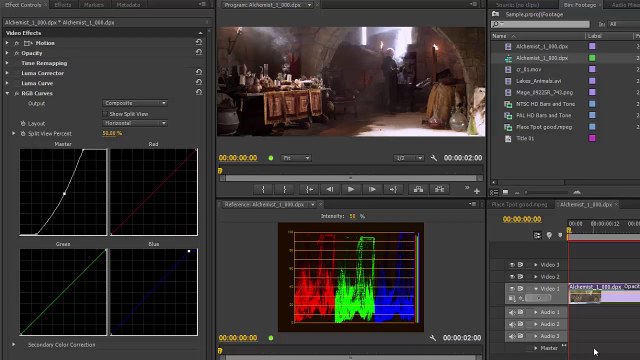Screen dimensions: 640x360
Task: Click the Intensity percentage value
Action: [x=352, y=216]
